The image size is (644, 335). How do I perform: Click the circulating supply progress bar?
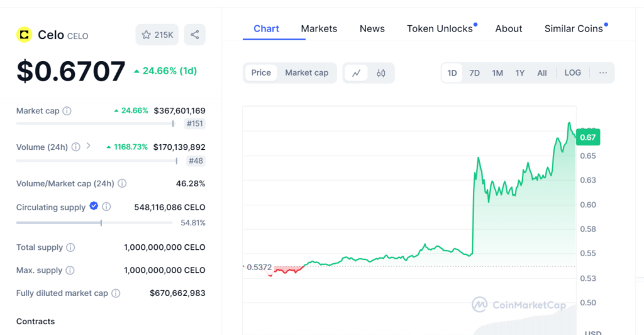(94, 223)
